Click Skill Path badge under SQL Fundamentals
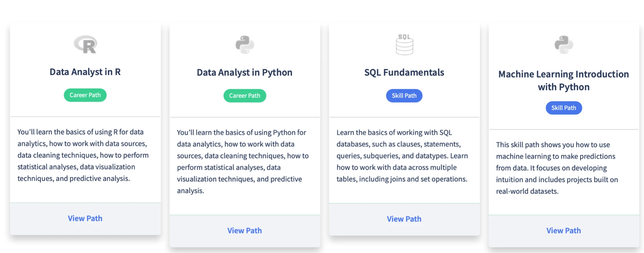The height and width of the screenshot is (253, 644). point(404,96)
